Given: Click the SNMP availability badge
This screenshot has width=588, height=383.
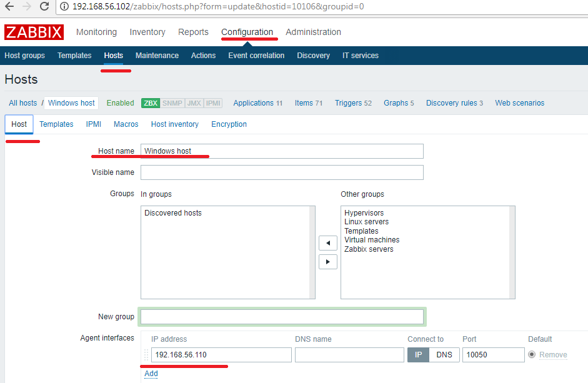Looking at the screenshot, I should coord(172,103).
